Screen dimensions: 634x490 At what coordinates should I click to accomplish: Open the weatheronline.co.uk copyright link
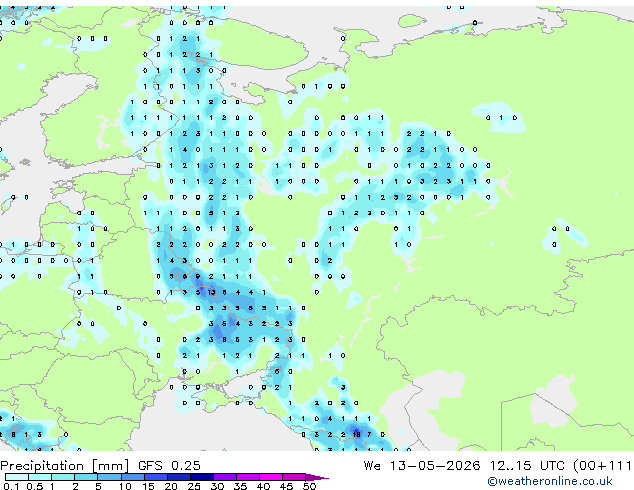pos(550,481)
